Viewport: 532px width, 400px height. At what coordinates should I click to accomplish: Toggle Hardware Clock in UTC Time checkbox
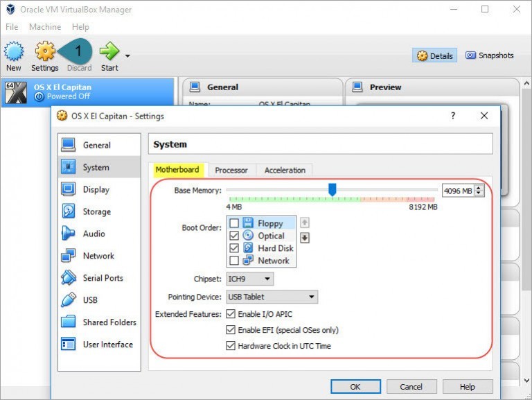[231, 346]
